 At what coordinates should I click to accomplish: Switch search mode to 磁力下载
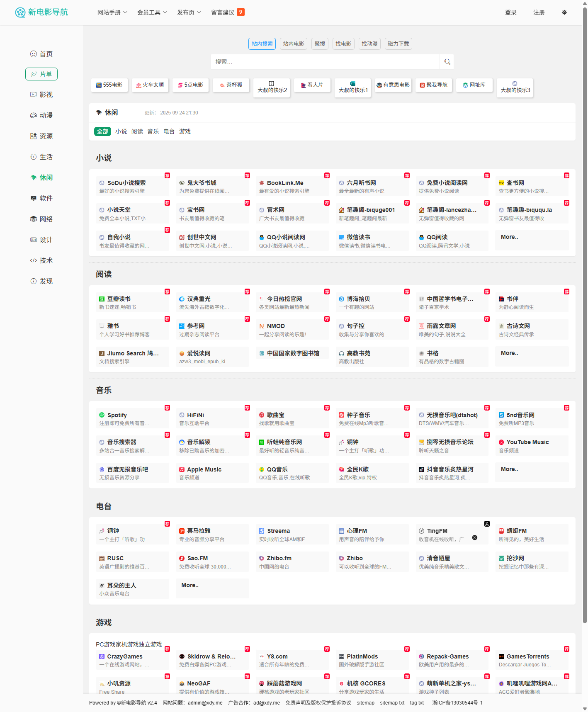point(398,44)
